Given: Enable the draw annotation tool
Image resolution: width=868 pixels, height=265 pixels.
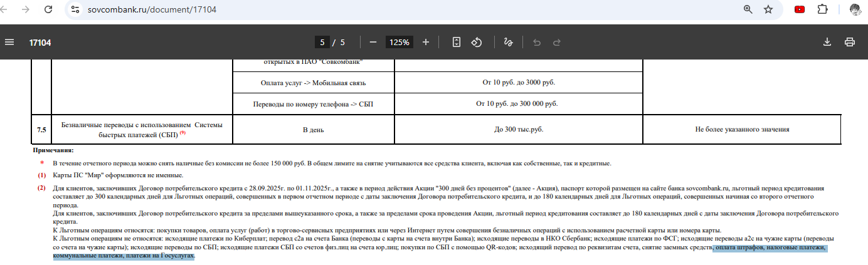Looking at the screenshot, I should pos(508,42).
